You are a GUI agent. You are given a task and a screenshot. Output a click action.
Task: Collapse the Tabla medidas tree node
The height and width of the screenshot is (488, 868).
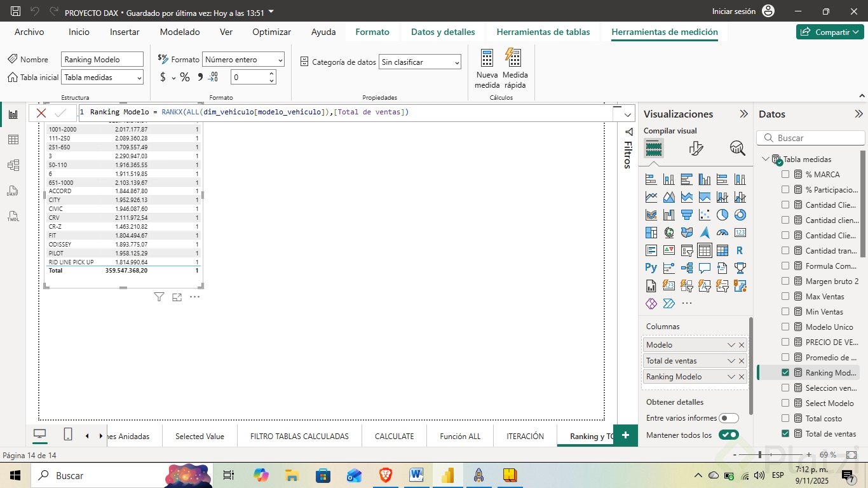(765, 159)
